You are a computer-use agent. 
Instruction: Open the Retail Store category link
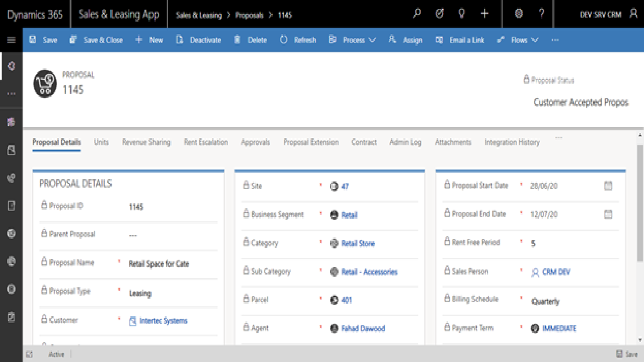pos(358,243)
